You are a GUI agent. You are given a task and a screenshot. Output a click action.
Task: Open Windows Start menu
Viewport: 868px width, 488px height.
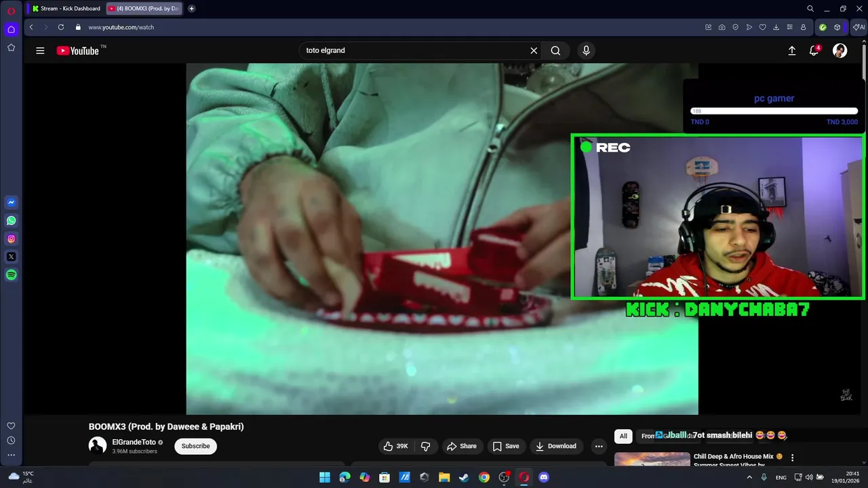point(325,477)
